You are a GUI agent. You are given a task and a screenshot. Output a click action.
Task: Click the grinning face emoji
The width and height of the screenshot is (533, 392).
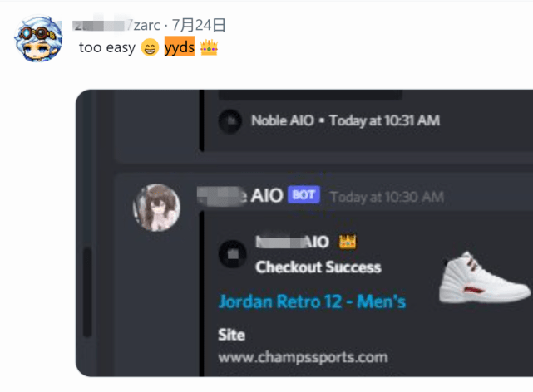pyautogui.click(x=150, y=47)
